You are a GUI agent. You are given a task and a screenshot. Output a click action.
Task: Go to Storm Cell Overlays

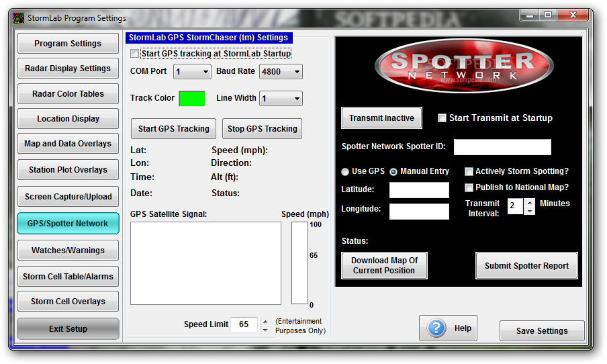pyautogui.click(x=68, y=302)
